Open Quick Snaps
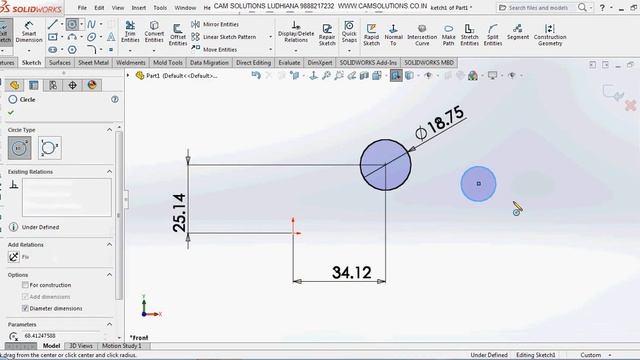The width and height of the screenshot is (640, 360). pyautogui.click(x=349, y=31)
